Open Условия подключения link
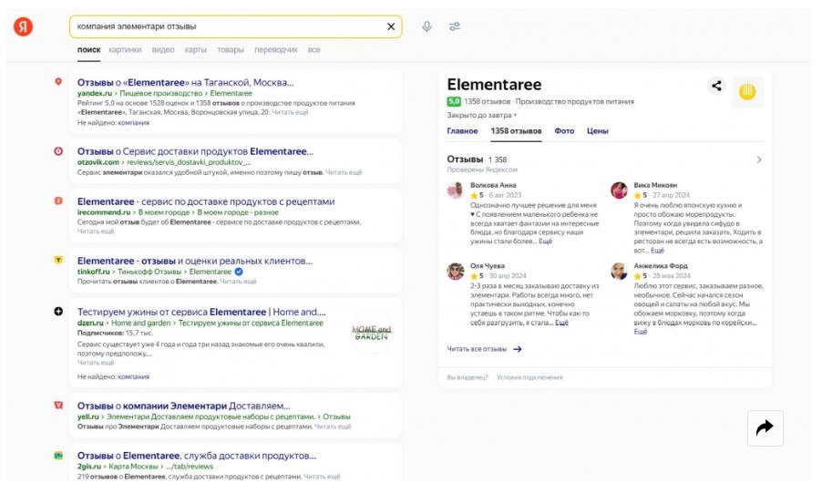The image size is (822, 504). pyautogui.click(x=529, y=377)
